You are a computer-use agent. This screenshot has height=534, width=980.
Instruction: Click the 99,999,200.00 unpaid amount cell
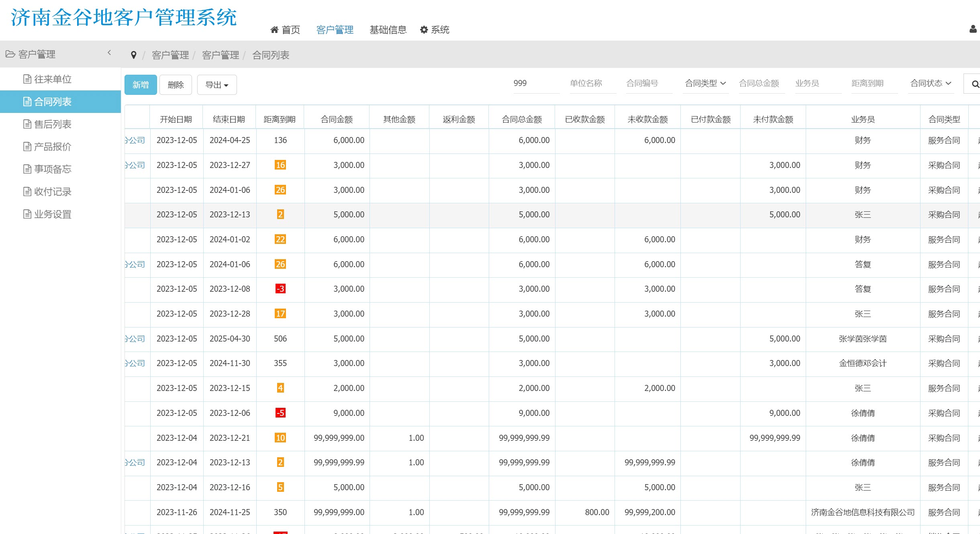[647, 512]
